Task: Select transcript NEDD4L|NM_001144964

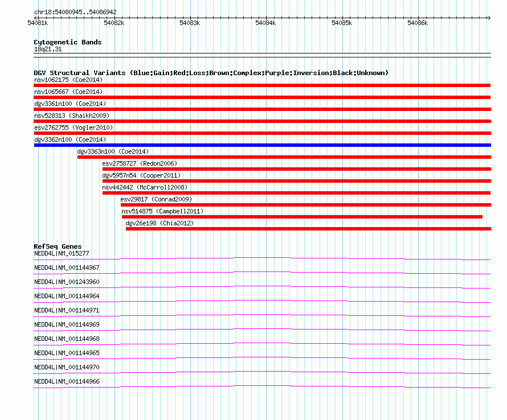Action: point(67,297)
